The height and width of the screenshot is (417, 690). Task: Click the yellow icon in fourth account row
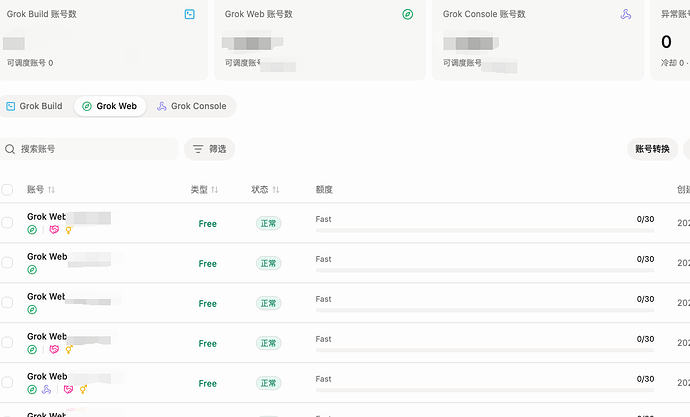(69, 350)
